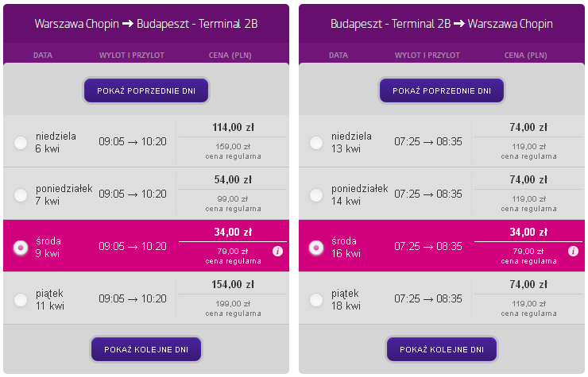Select outbound flight on niedziela 6 kwi
The height and width of the screenshot is (377, 588).
click(x=21, y=142)
